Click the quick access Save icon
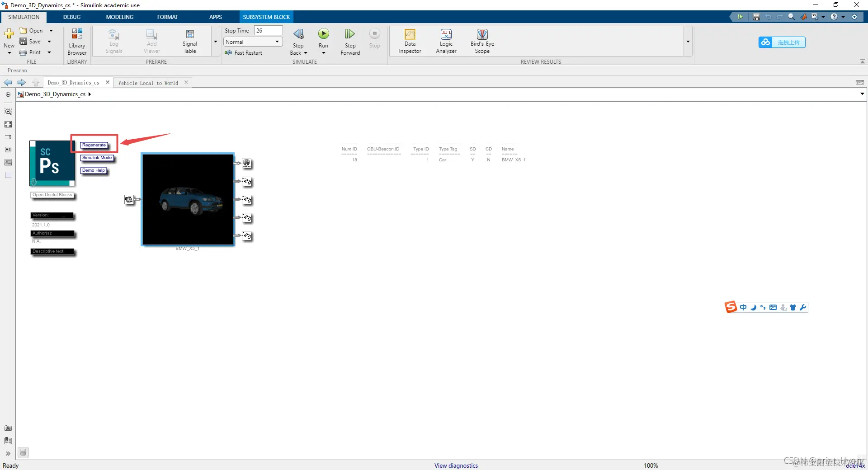The height and width of the screenshot is (470, 868). [x=756, y=17]
